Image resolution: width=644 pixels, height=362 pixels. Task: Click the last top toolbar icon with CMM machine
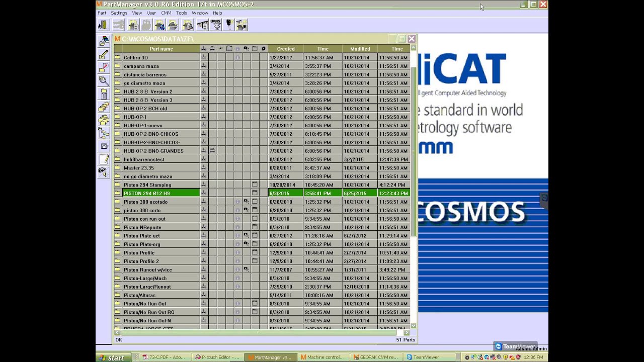(x=242, y=25)
